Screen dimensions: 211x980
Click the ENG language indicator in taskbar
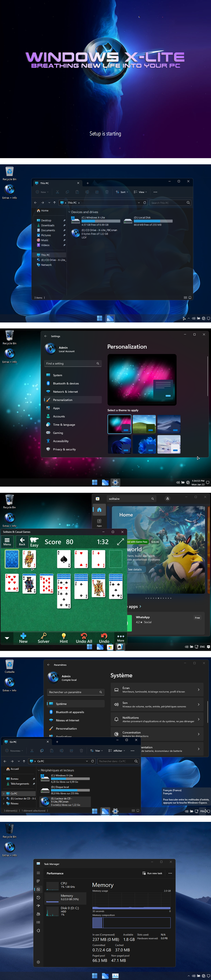(202, 647)
